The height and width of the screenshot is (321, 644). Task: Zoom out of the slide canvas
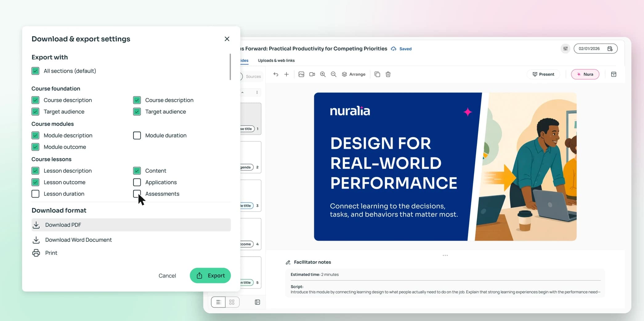pyautogui.click(x=334, y=74)
